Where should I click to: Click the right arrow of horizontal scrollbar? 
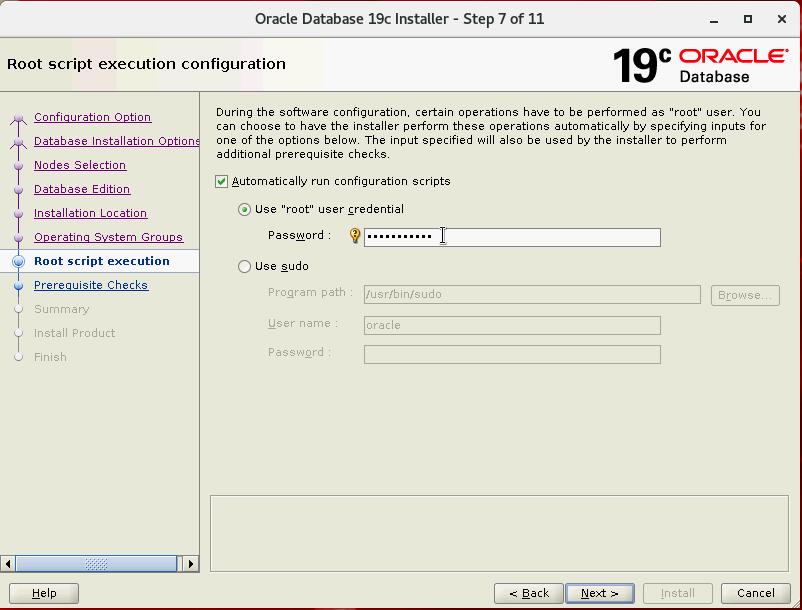click(x=191, y=564)
